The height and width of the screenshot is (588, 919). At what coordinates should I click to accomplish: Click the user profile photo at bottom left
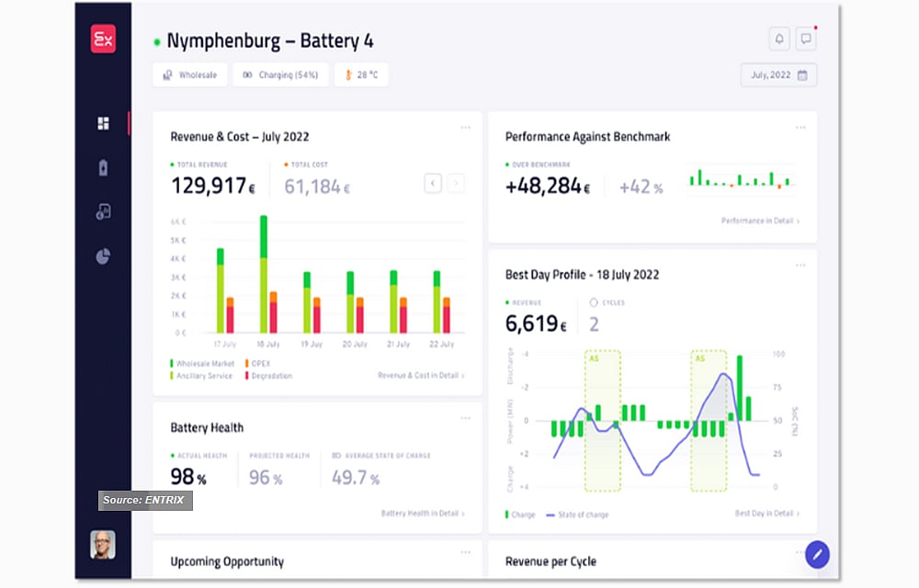pyautogui.click(x=102, y=546)
